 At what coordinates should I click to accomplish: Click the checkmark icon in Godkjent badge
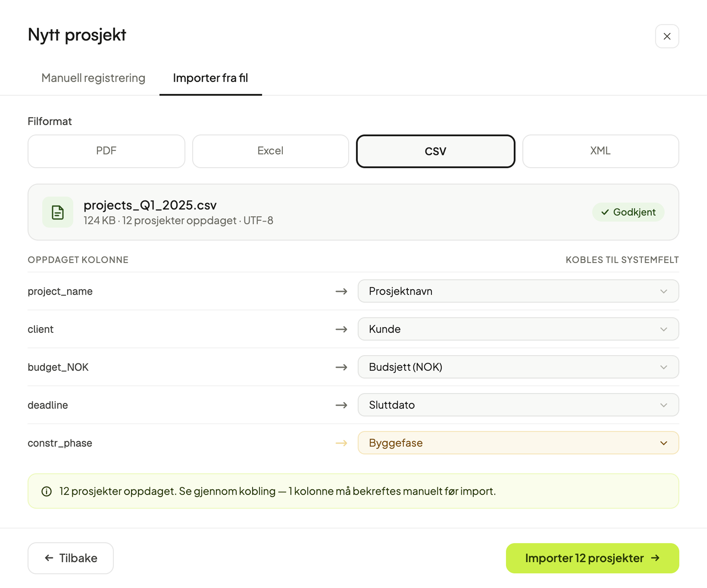(605, 212)
